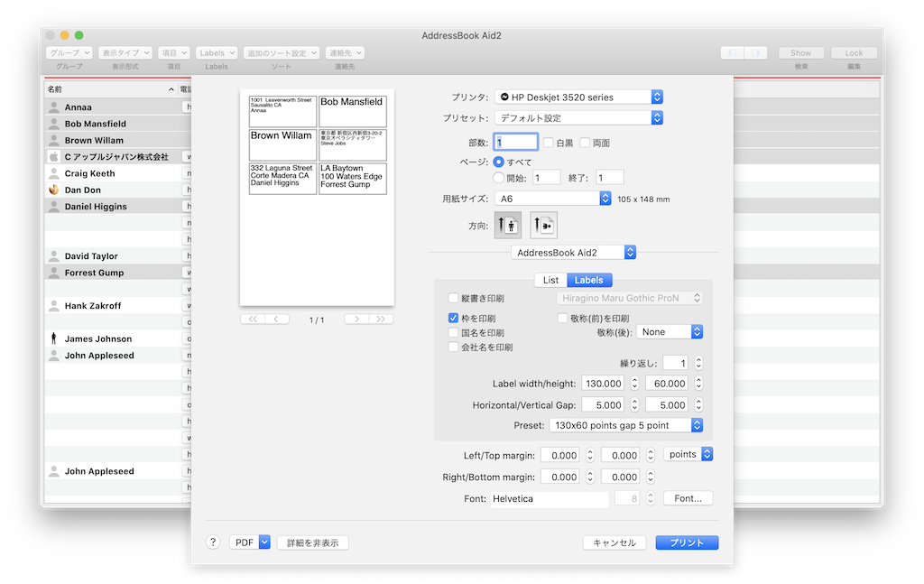Click the Horizontal Gap 5.000 field
924x584 pixels.
tap(603, 405)
